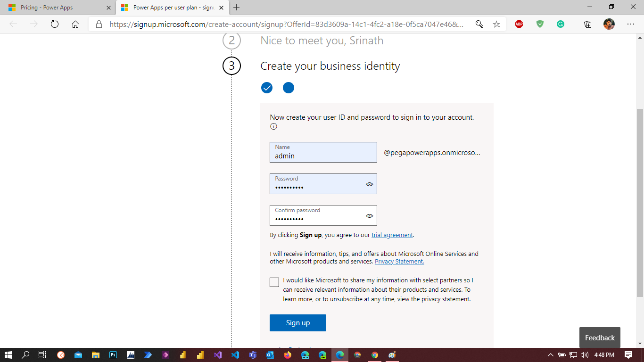Open a new browser tab
644x362 pixels.
click(237, 8)
